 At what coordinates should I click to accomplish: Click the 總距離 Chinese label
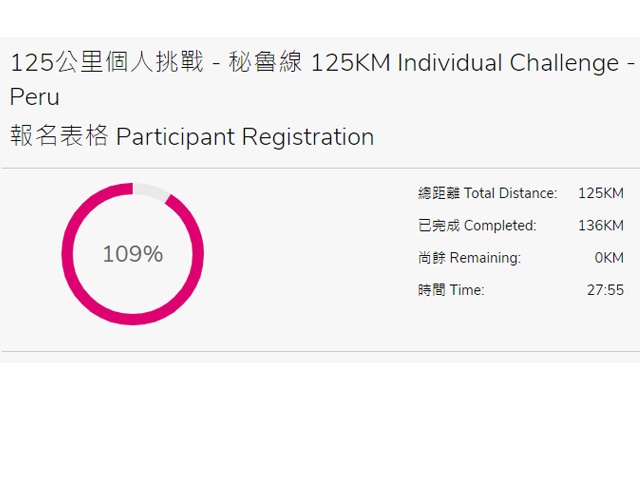click(439, 193)
